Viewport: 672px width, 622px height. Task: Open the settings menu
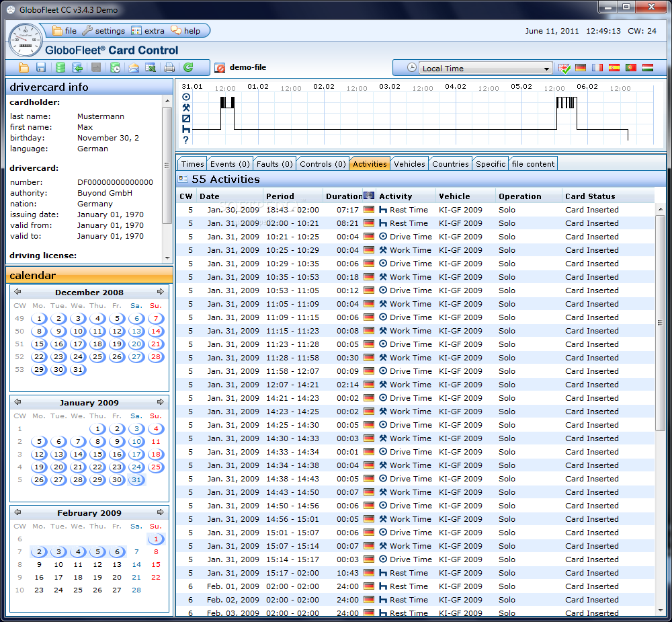[103, 31]
